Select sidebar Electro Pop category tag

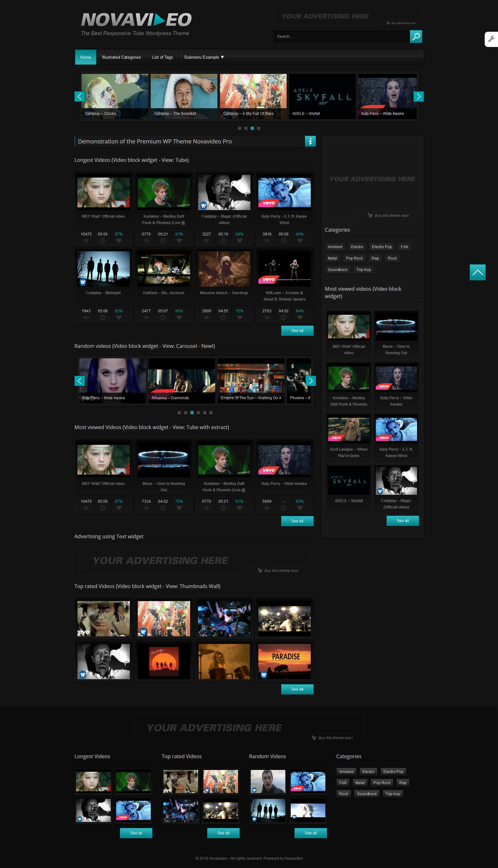[382, 247]
